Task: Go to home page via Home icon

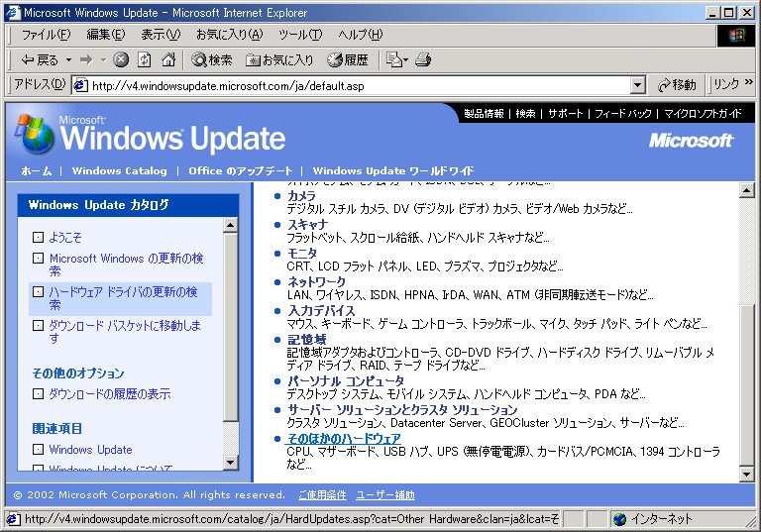Action: (167, 59)
